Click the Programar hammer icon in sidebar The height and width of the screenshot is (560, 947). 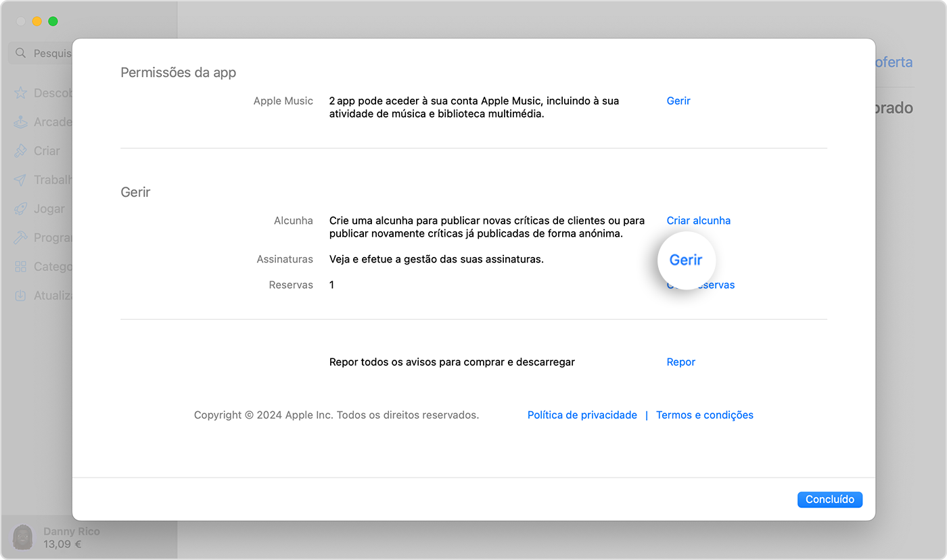[x=21, y=238]
